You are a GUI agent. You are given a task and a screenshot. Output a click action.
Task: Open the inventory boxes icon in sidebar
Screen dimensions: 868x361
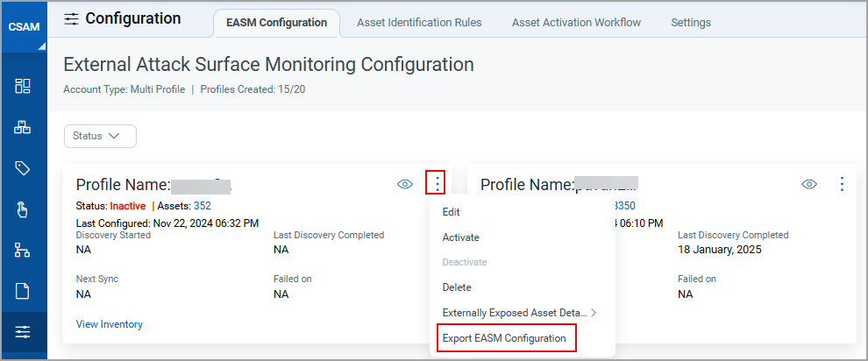click(x=23, y=127)
